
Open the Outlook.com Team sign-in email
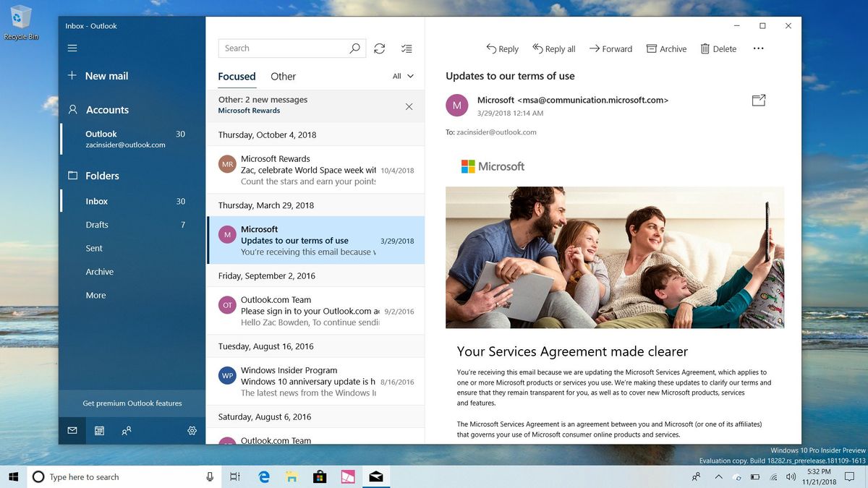(315, 311)
